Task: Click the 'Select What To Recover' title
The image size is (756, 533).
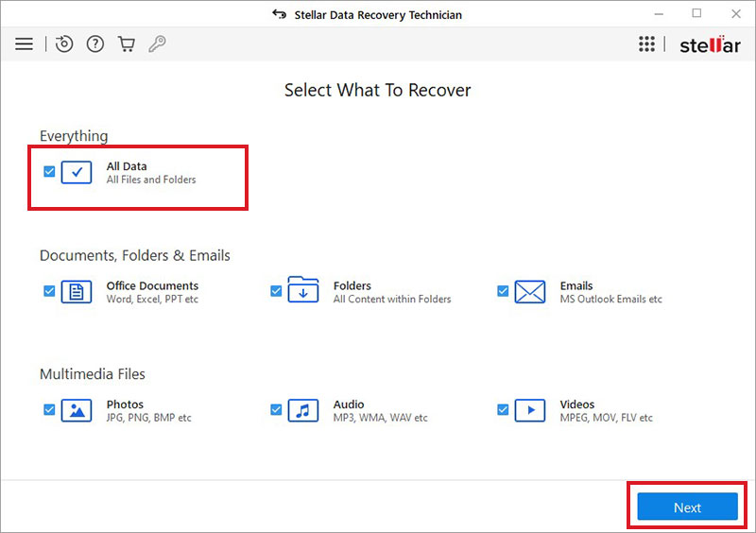Action: (377, 90)
